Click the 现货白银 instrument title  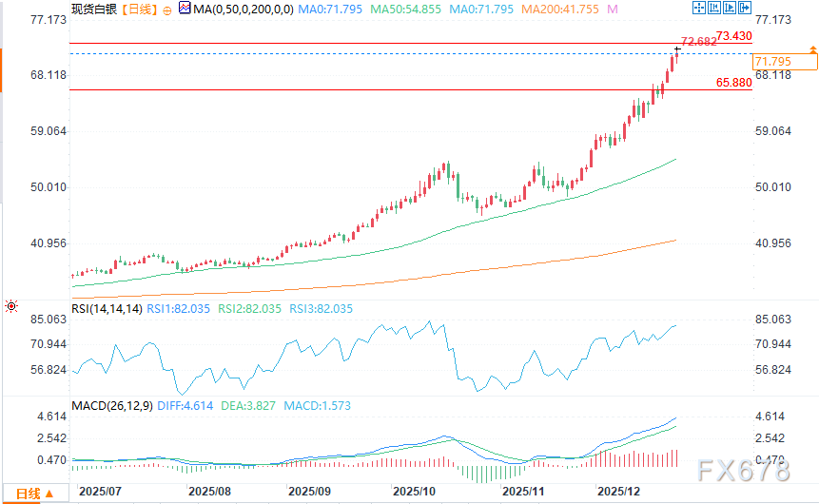click(94, 10)
